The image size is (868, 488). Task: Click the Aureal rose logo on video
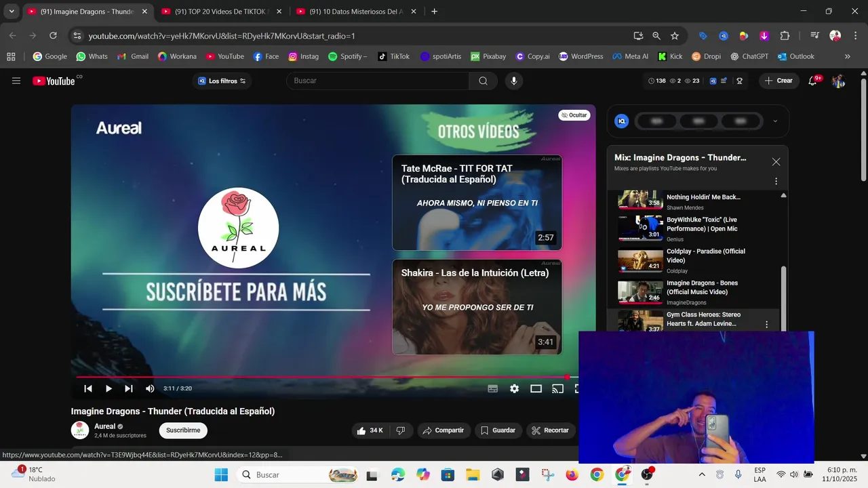point(238,228)
